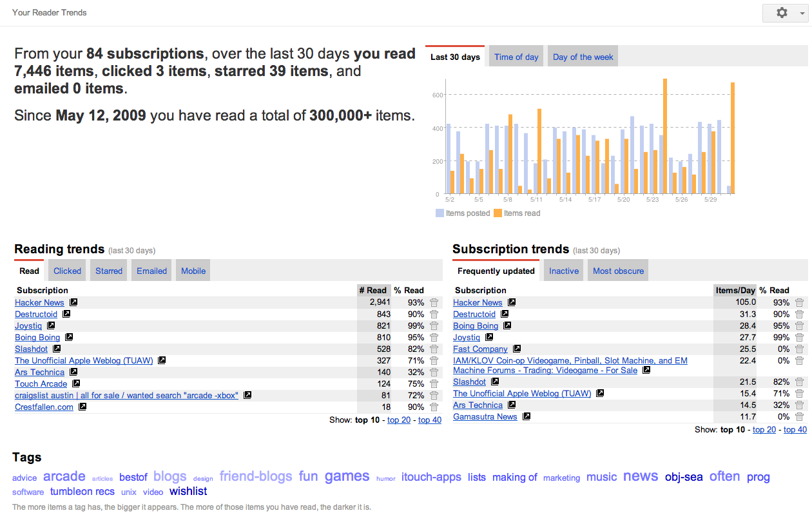Viewport: 812px width, 513px height.
Task: Click trash icon for Gamasutra News
Action: pyautogui.click(x=799, y=417)
